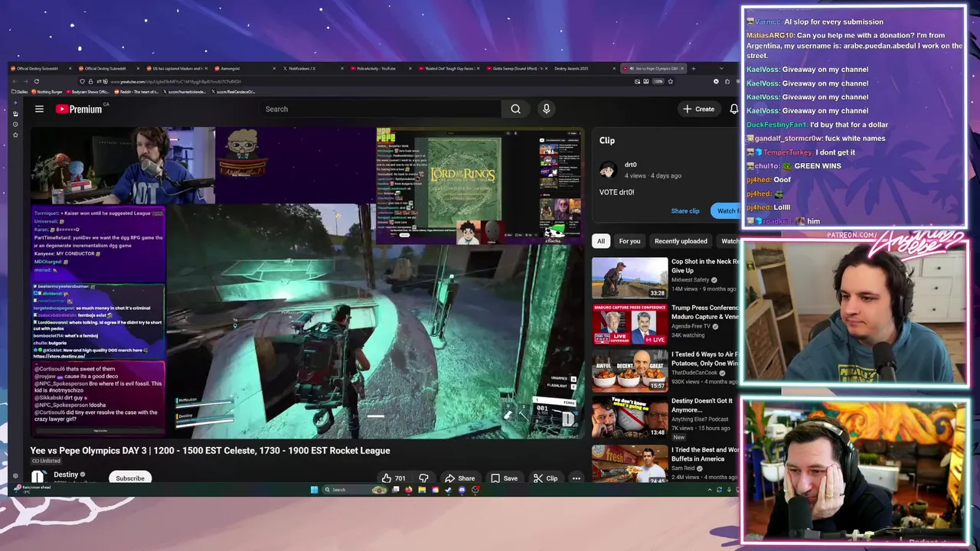Click the magnifier search button

[515, 109]
